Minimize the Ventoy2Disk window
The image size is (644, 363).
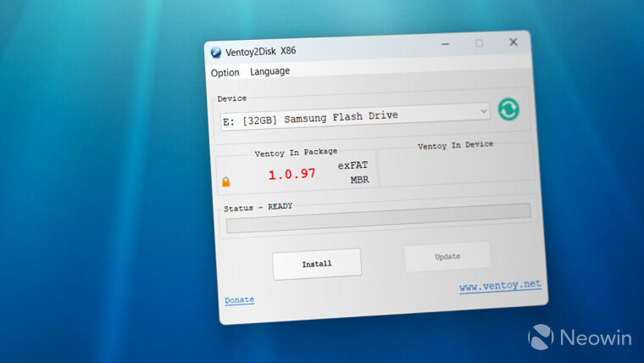(445, 44)
